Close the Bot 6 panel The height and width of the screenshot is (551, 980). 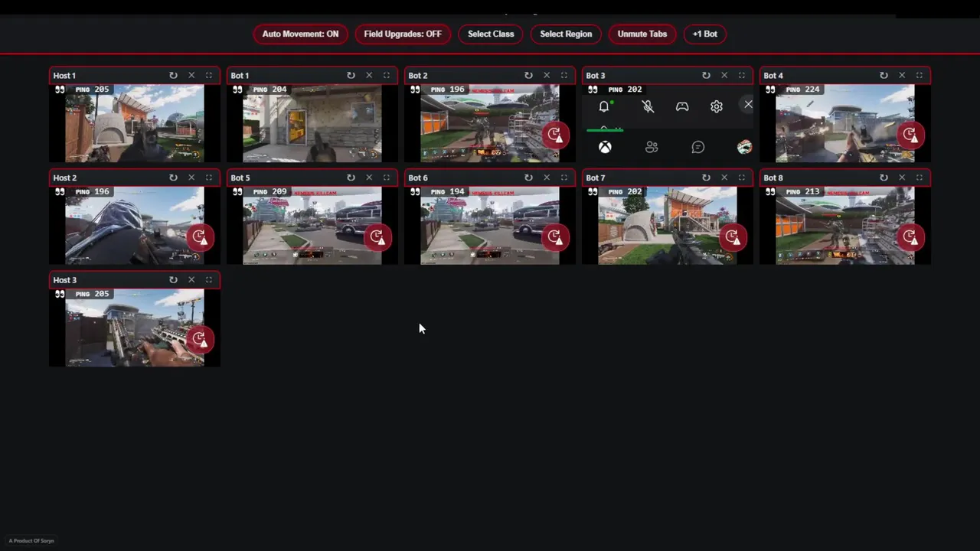click(x=547, y=178)
